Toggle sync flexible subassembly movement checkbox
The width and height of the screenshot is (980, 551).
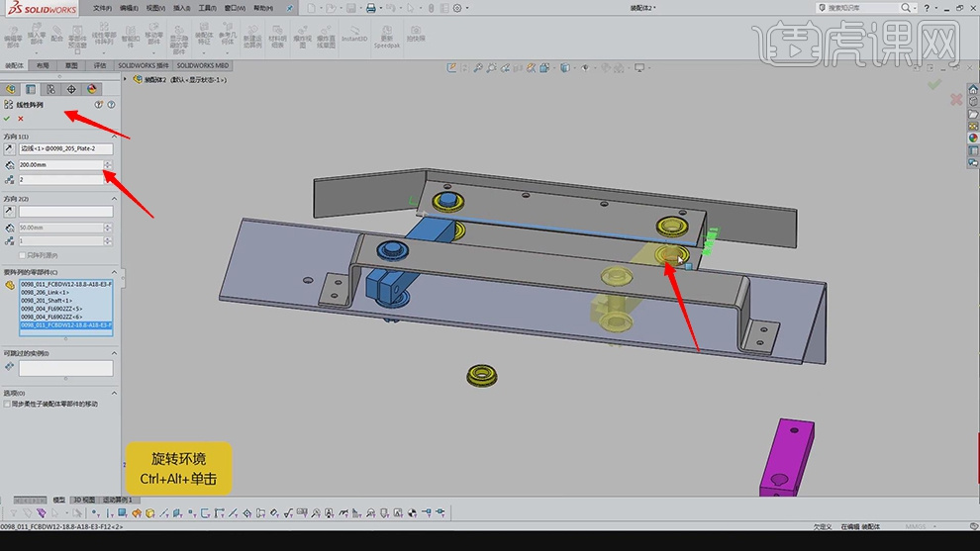pos(8,404)
